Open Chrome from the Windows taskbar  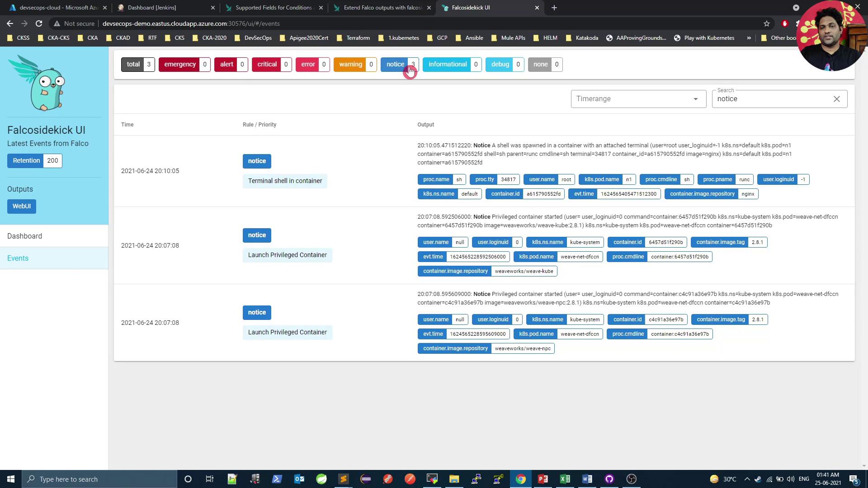click(521, 479)
